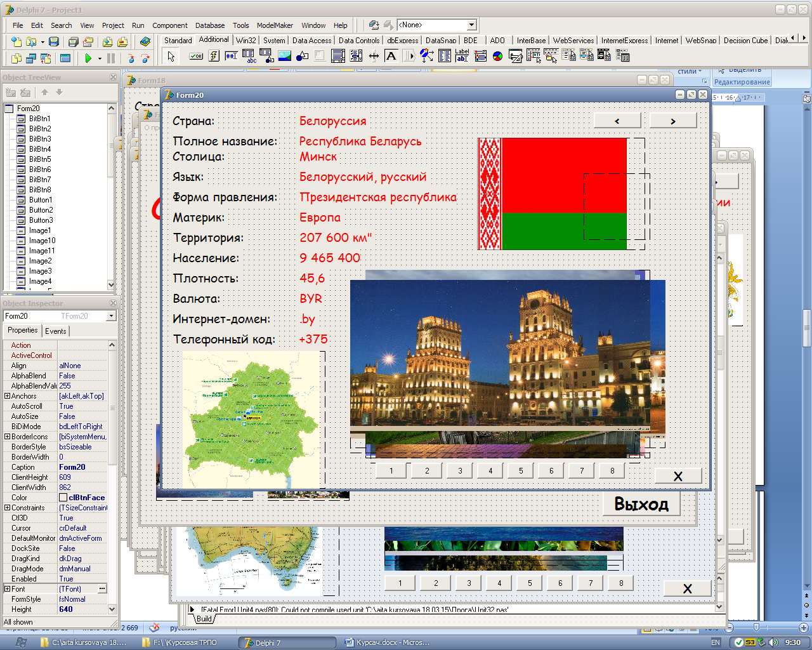Image resolution: width=812 pixels, height=650 pixels.
Task: Click the Save icon in the toolbar
Action: [x=54, y=42]
